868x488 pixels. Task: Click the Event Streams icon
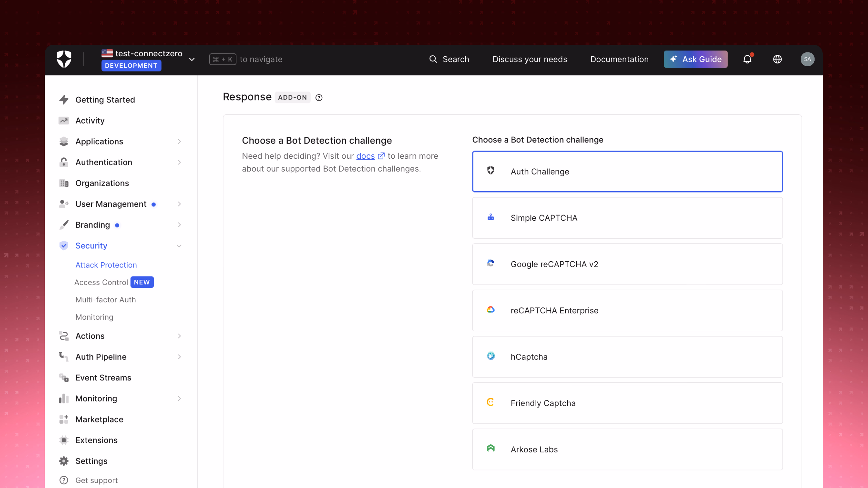tap(64, 378)
